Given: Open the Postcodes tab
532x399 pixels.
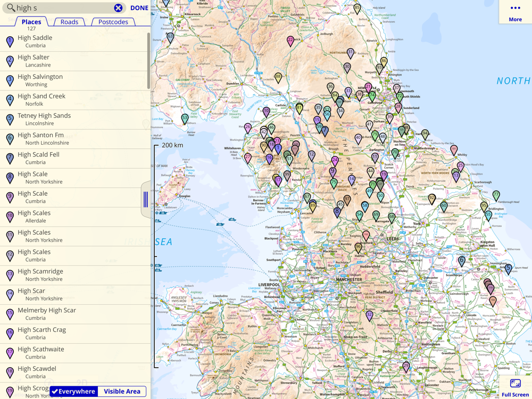Looking at the screenshot, I should tap(113, 22).
